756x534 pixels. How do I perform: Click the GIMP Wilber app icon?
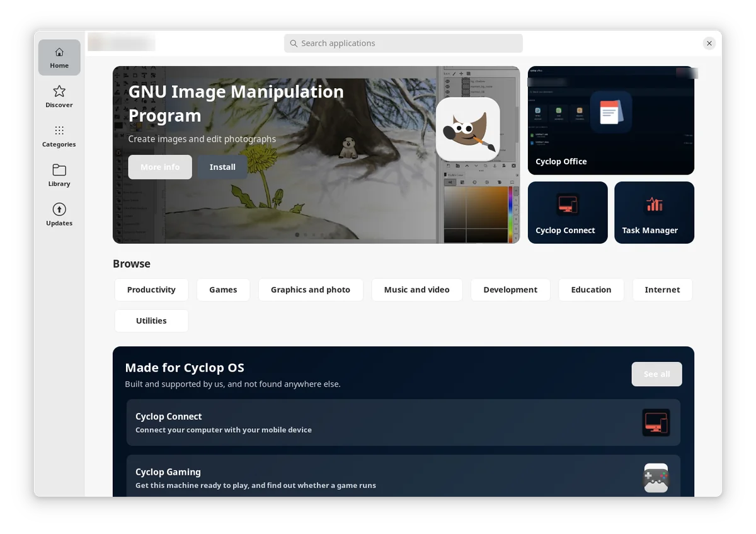point(467,129)
